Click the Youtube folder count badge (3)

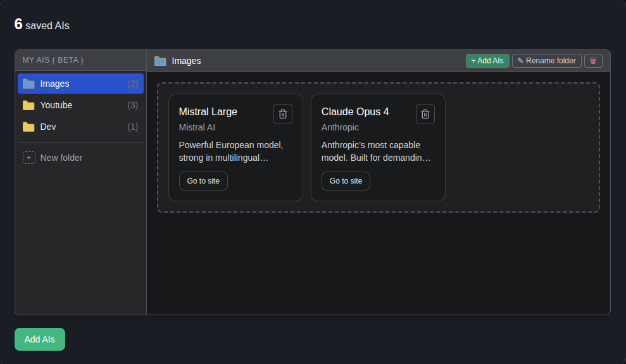click(x=132, y=105)
